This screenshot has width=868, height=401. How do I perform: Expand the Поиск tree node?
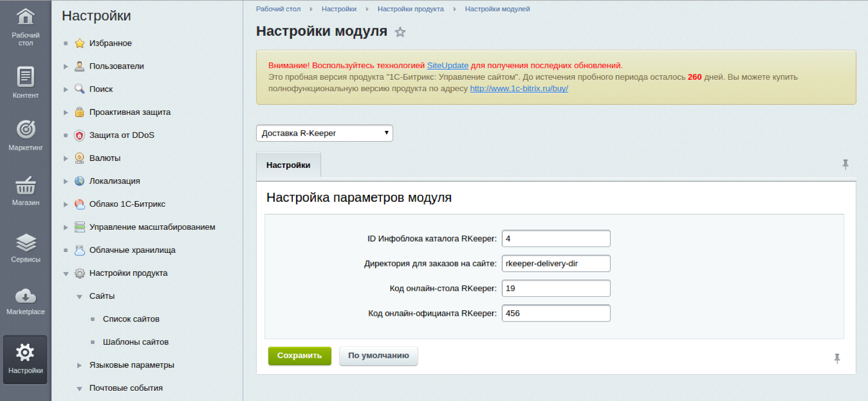coord(66,90)
